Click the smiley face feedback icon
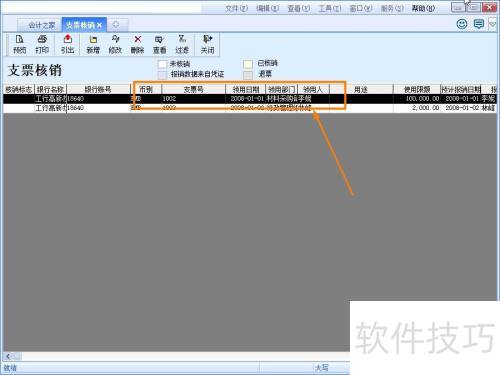Image resolution: width=500 pixels, height=375 pixels. (462, 24)
